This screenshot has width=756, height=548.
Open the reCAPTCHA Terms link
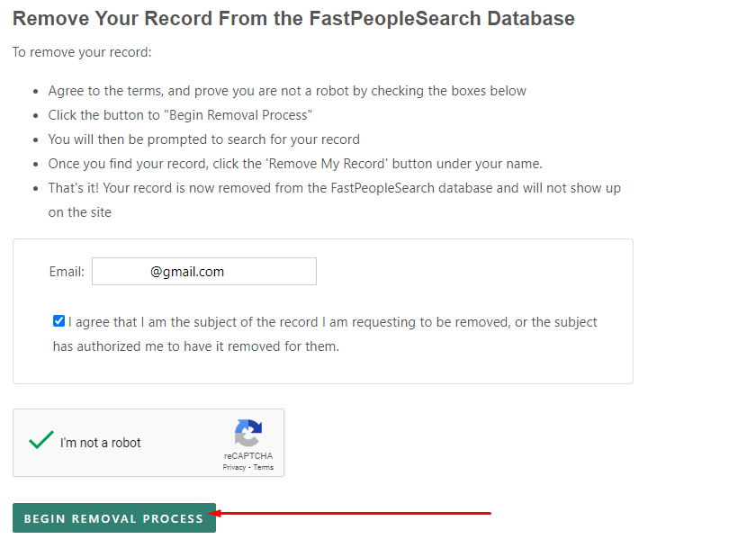263,467
